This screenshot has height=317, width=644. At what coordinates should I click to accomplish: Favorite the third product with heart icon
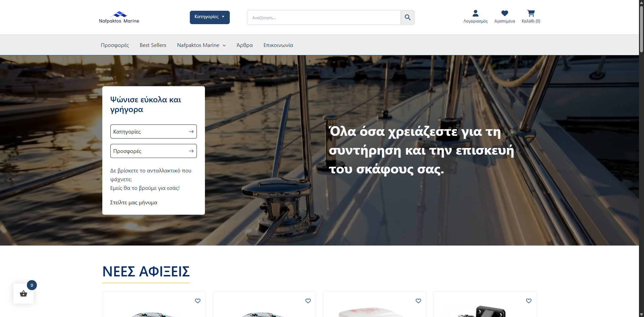(418, 301)
